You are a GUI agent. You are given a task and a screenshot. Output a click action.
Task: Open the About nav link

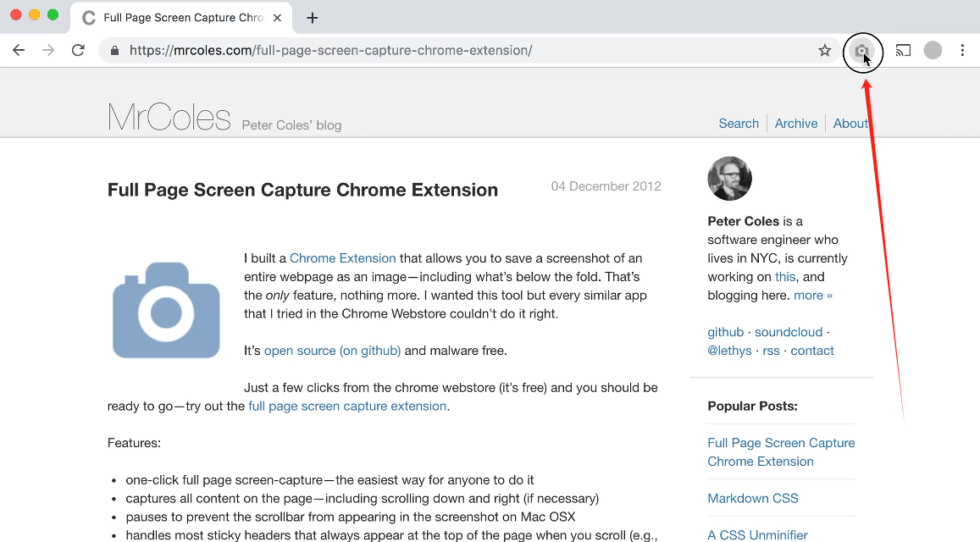click(850, 123)
